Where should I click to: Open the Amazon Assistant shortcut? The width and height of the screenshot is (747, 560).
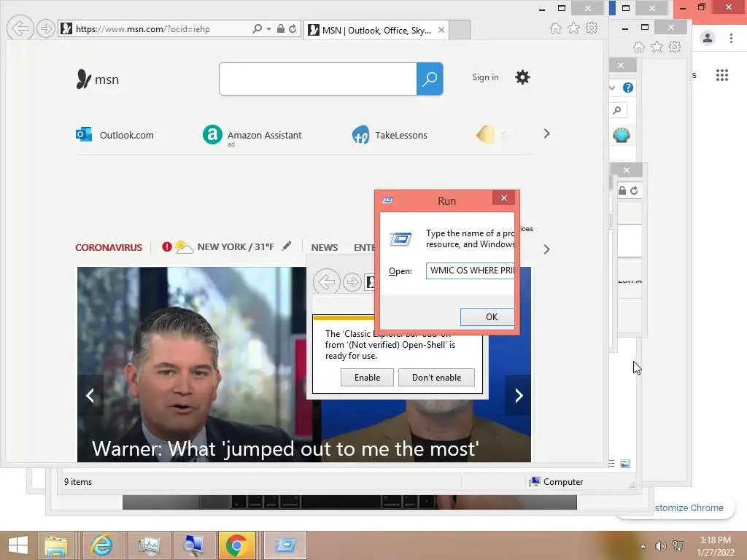252,135
